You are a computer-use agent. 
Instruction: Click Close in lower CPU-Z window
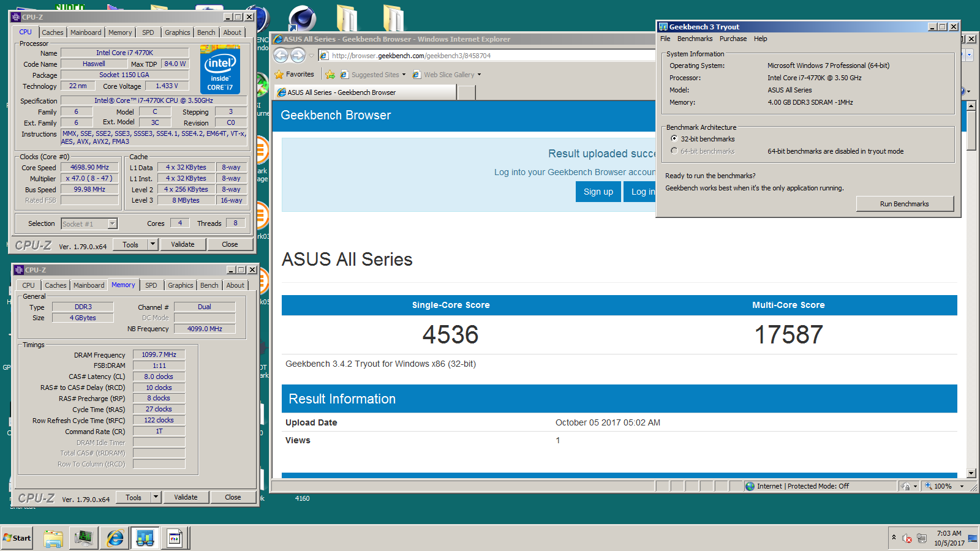[233, 497]
